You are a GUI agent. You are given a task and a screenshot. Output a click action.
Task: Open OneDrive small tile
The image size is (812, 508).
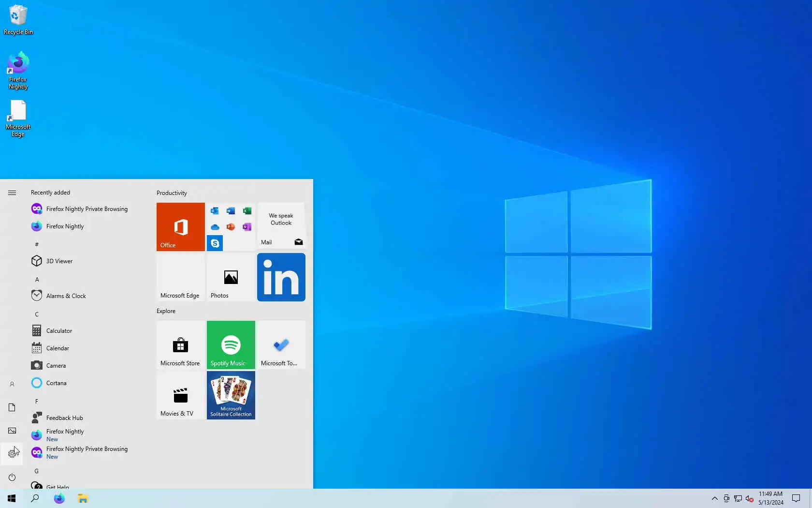[x=215, y=227]
